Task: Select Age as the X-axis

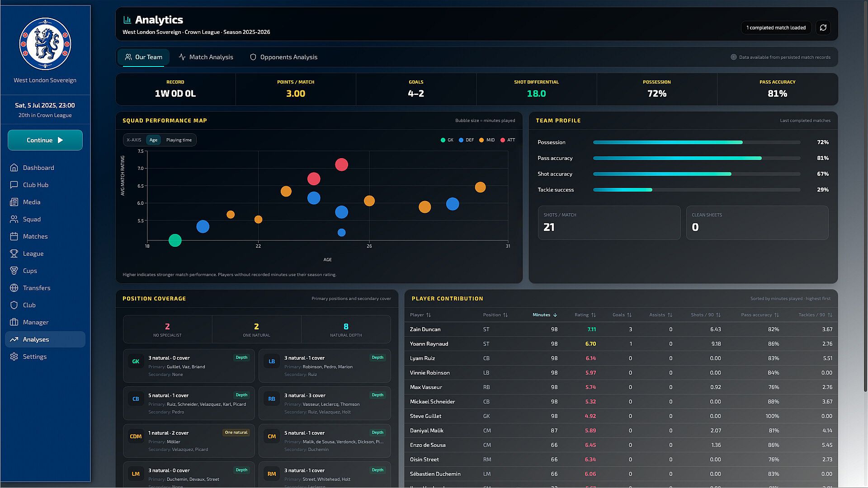Action: 153,140
